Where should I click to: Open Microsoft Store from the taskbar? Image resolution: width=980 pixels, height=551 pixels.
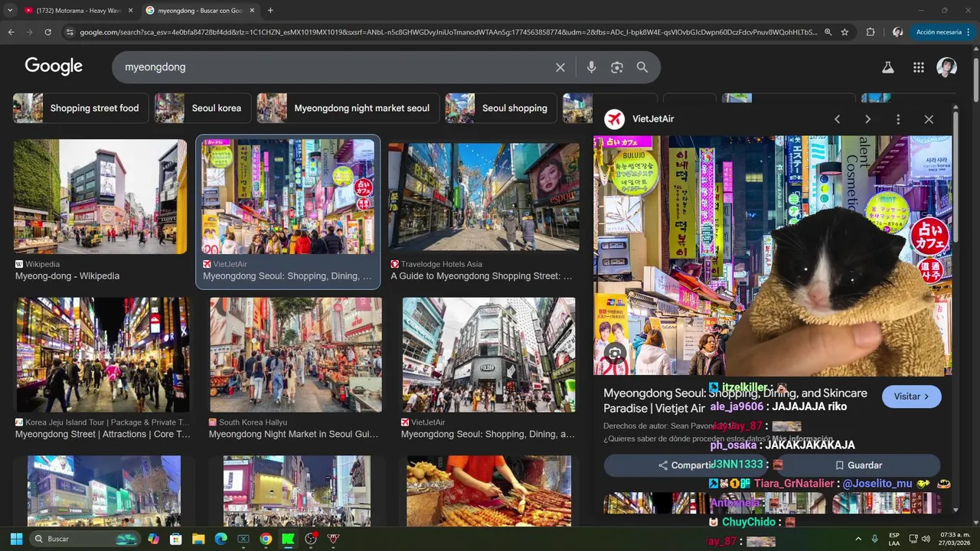point(176,539)
